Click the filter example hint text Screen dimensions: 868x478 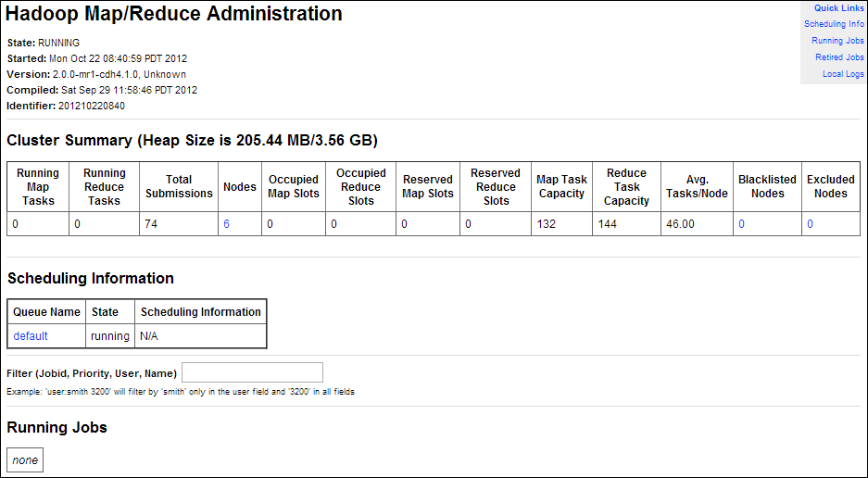(181, 392)
